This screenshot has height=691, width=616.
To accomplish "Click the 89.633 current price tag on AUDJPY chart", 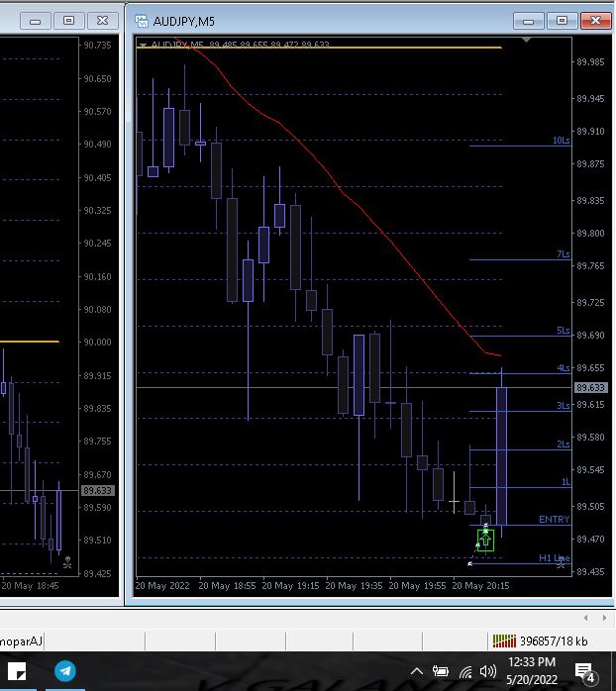I will [591, 387].
